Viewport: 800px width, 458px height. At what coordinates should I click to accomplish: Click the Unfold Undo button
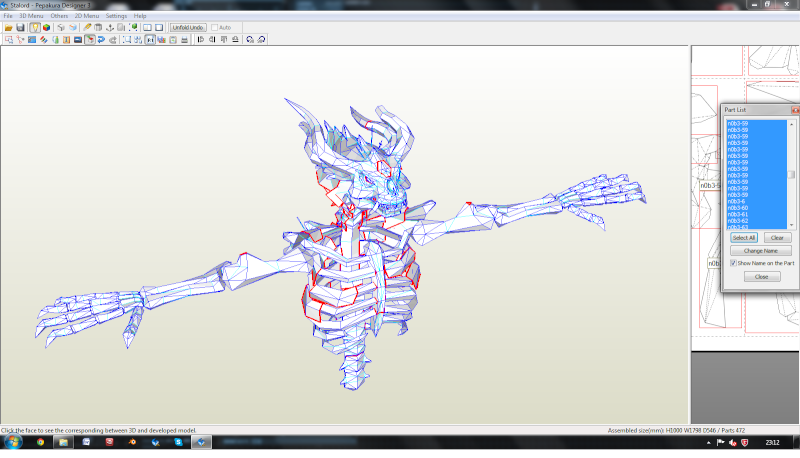click(188, 28)
